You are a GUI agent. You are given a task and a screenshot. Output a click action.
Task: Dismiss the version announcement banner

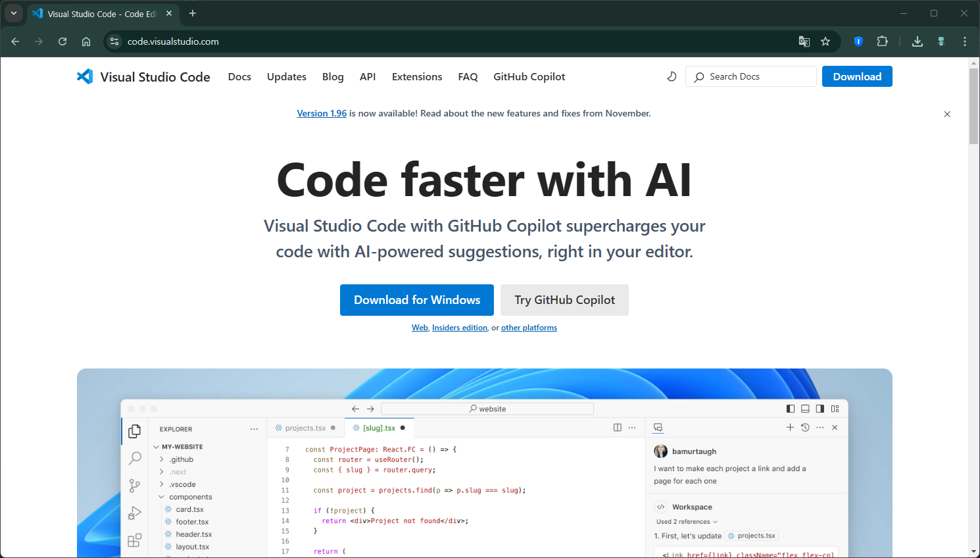[x=947, y=114]
